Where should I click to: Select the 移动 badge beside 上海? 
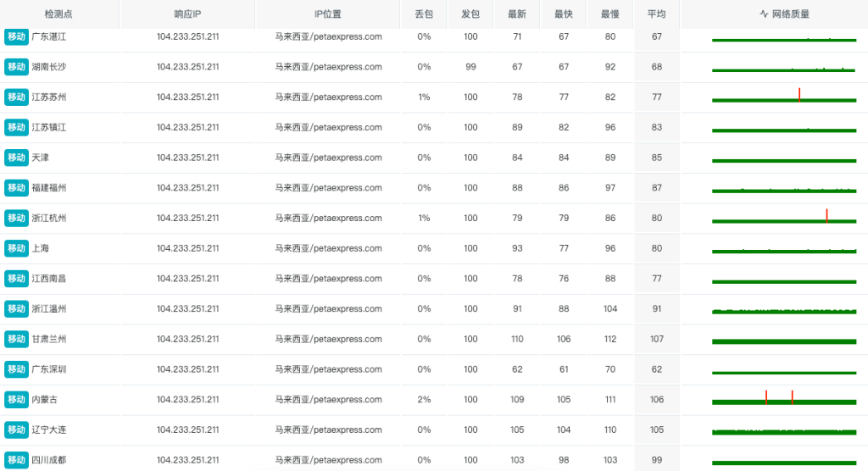tap(16, 248)
